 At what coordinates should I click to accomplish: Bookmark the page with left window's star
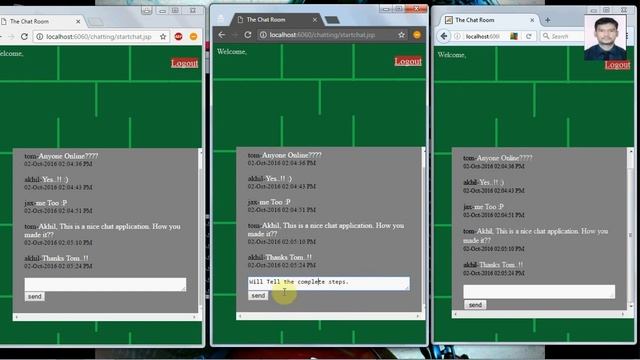pos(163,37)
